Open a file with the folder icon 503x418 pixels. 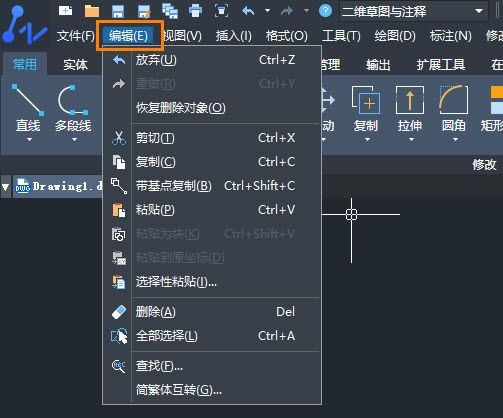pos(92,11)
